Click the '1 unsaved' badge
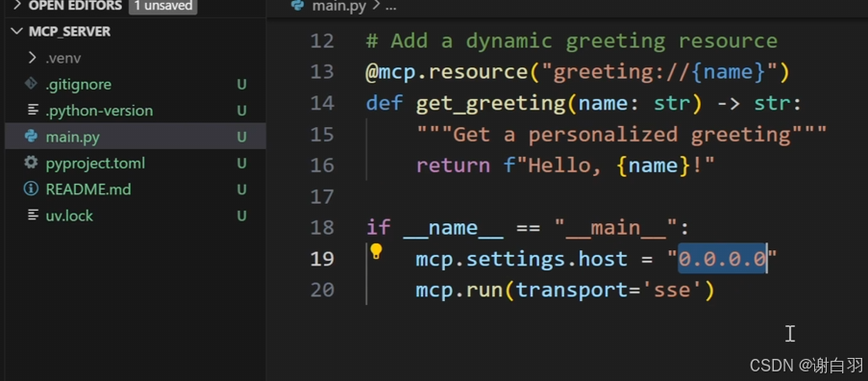 162,6
